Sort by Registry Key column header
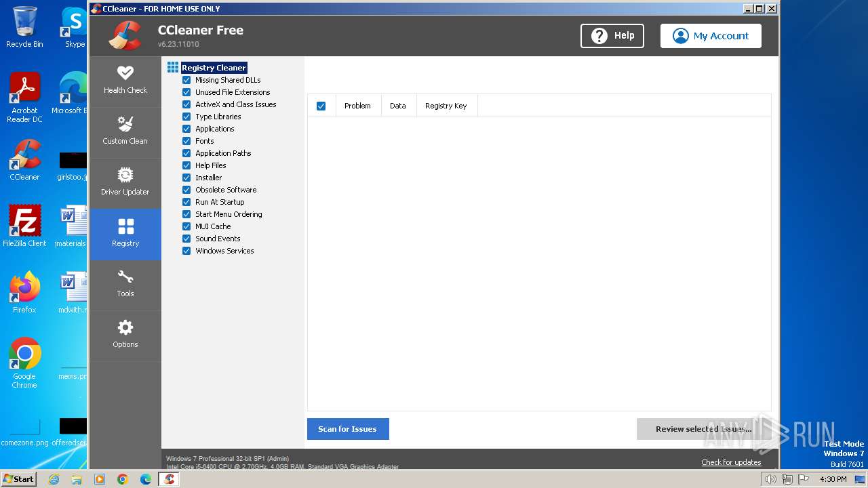This screenshot has width=868, height=488. [446, 106]
